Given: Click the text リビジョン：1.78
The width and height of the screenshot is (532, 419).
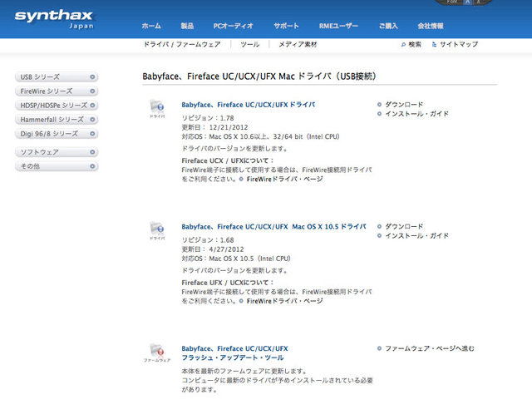Looking at the screenshot, I should tap(208, 118).
